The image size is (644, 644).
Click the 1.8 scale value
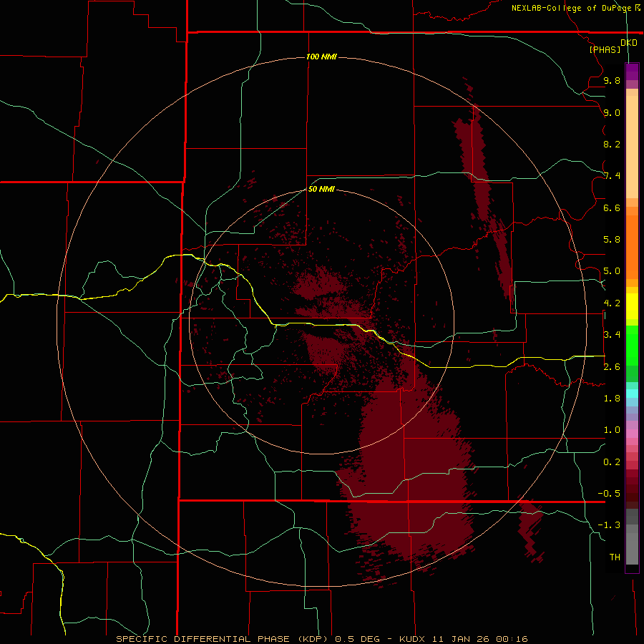click(x=612, y=399)
